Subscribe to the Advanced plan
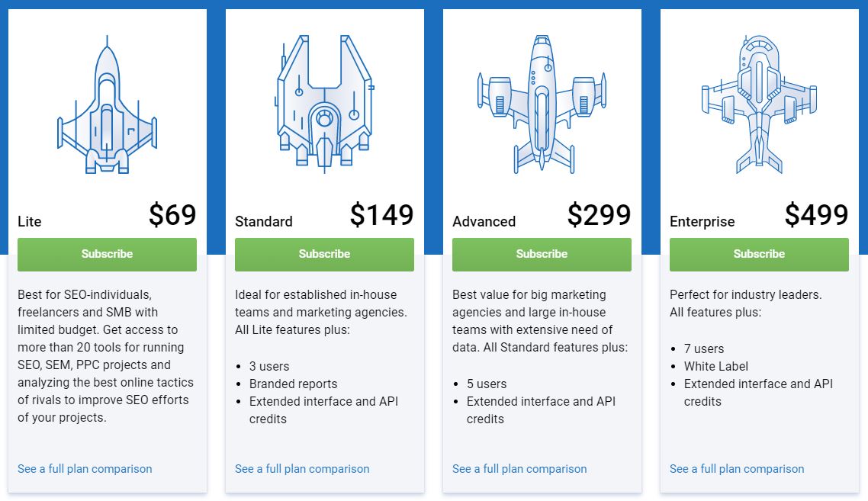 point(542,254)
